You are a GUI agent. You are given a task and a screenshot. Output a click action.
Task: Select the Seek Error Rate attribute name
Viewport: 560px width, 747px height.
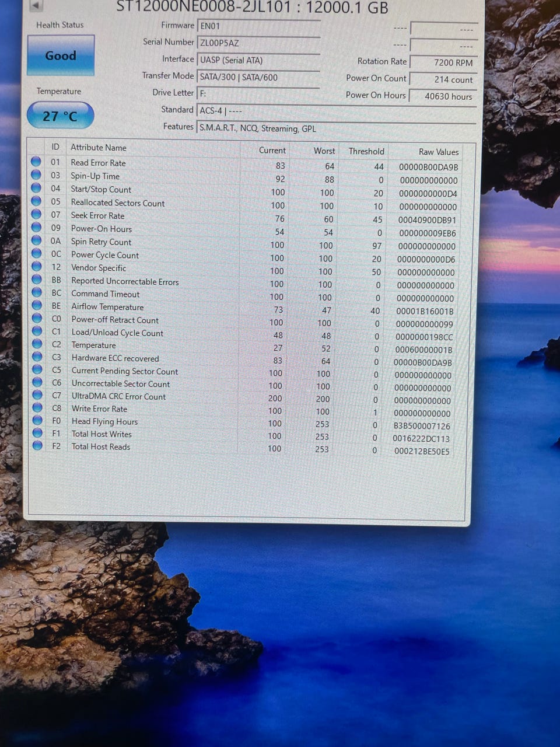pyautogui.click(x=97, y=215)
